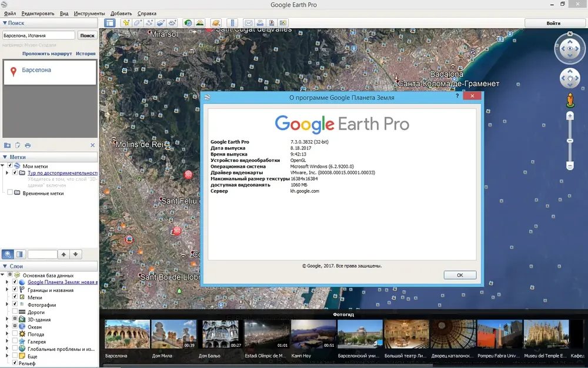The height and width of the screenshot is (368, 588).
Task: Move item up with the arrow button
Action: click(64, 254)
